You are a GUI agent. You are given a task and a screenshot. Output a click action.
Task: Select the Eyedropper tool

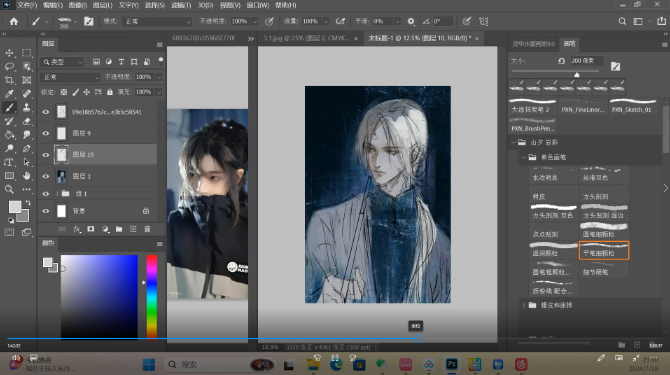pos(9,94)
